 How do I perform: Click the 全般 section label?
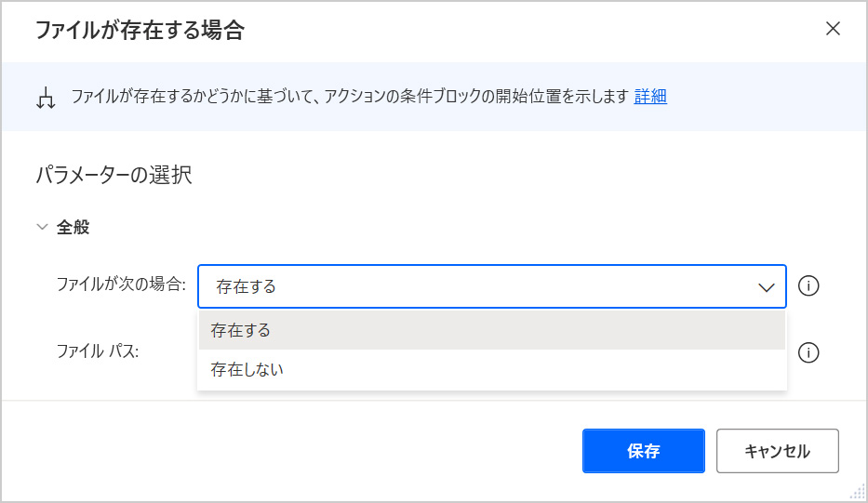(x=73, y=227)
